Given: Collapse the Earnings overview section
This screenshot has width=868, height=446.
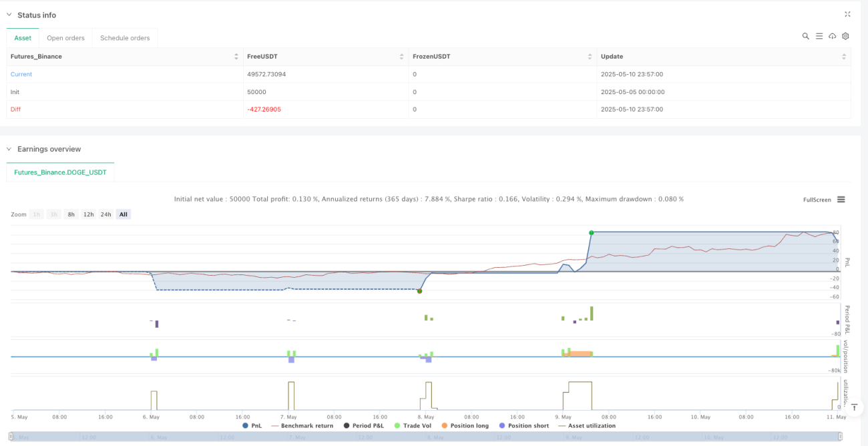Looking at the screenshot, I should pos(9,149).
